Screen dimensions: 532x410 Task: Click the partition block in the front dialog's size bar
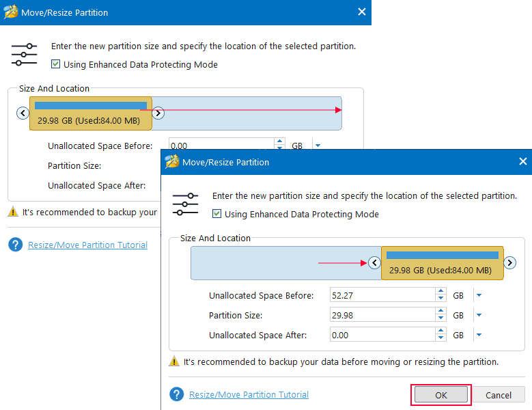tap(442, 263)
